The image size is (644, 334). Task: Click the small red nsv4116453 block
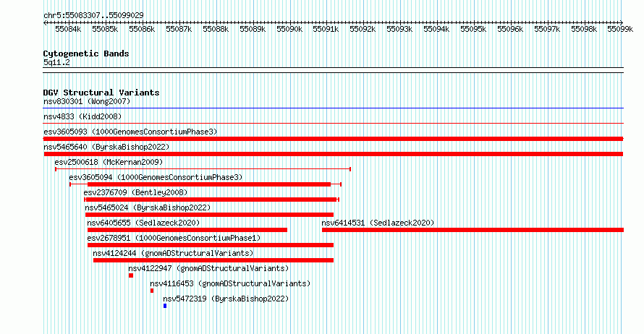click(x=152, y=291)
